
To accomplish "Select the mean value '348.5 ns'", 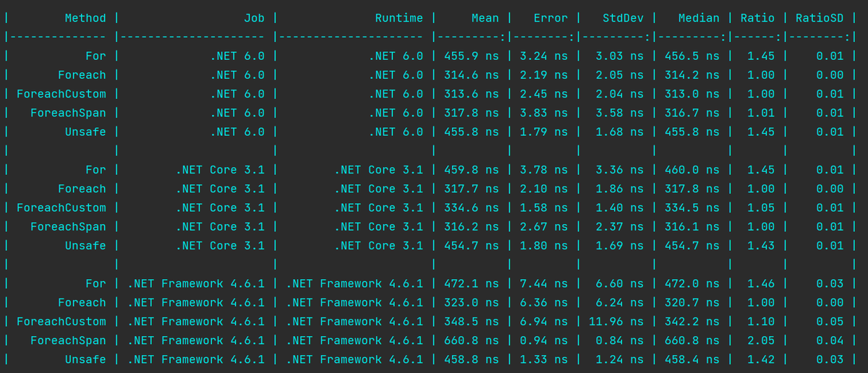I will [471, 321].
